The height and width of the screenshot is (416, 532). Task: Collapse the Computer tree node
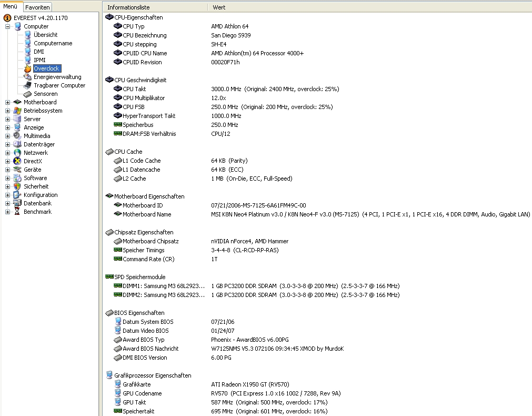tap(7, 26)
